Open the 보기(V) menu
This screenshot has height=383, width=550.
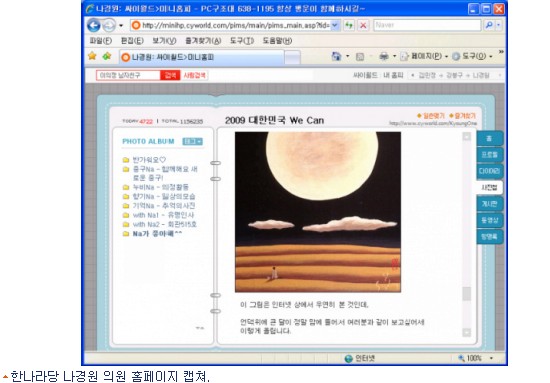pos(164,41)
